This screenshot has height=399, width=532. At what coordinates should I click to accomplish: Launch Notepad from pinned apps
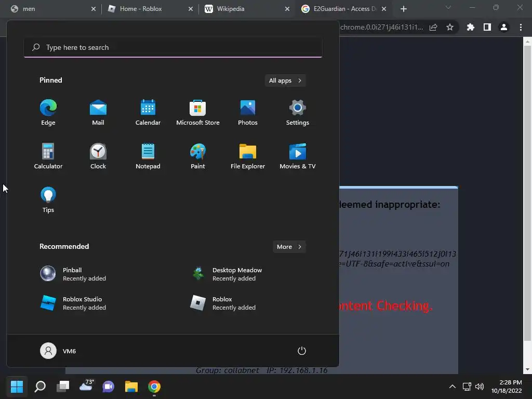pyautogui.click(x=148, y=156)
